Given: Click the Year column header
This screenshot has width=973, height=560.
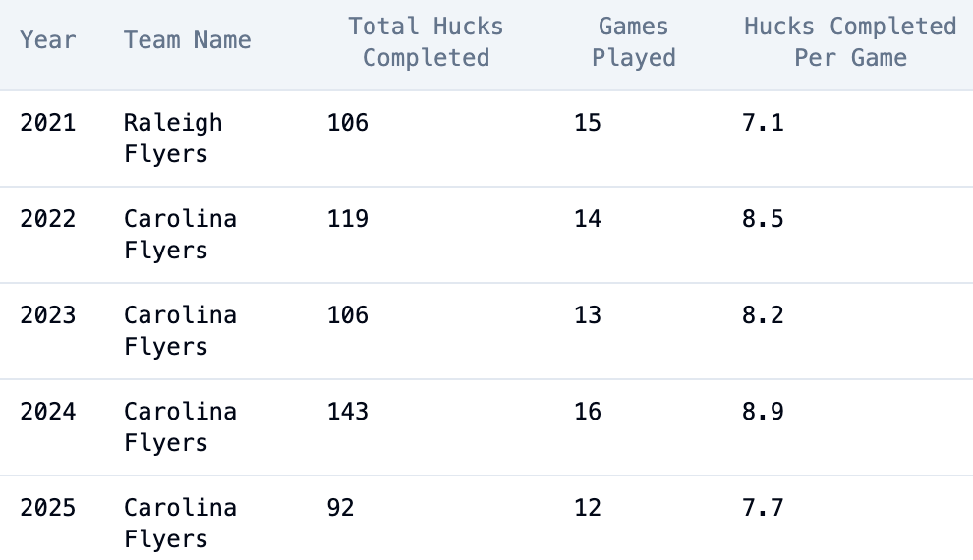Looking at the screenshot, I should [48, 40].
